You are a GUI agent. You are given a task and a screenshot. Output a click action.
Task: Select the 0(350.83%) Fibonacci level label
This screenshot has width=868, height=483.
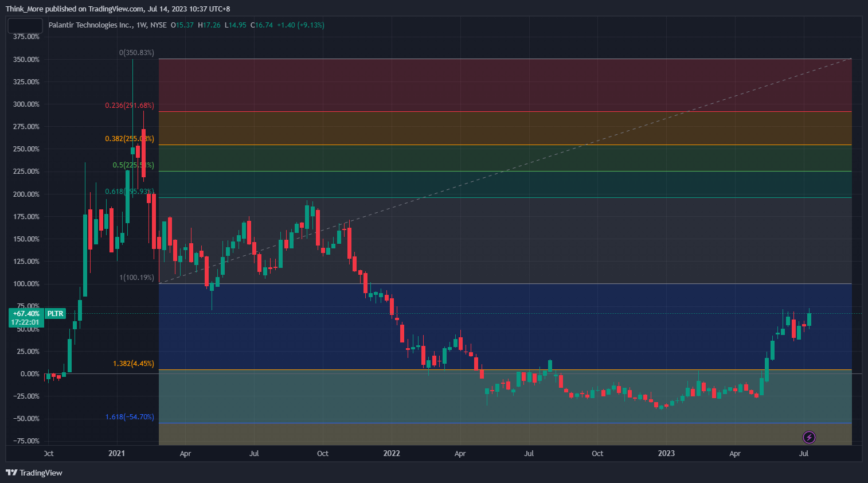point(136,53)
